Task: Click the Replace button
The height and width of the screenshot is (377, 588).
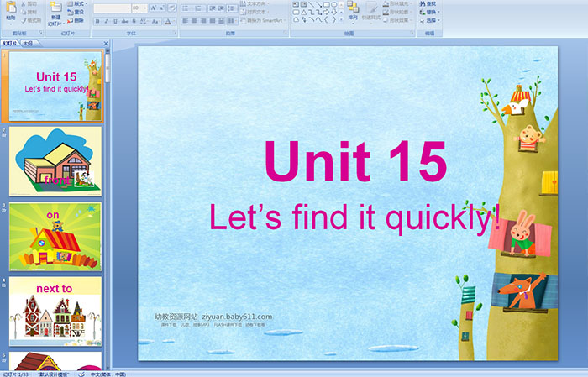Action: [429, 12]
